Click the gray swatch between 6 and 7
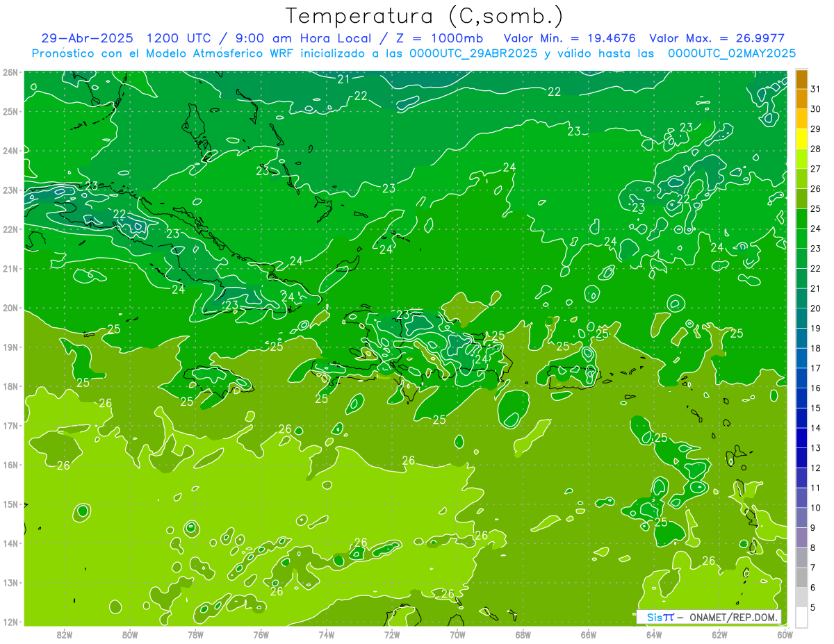This screenshot has width=834, height=644. coord(801,577)
